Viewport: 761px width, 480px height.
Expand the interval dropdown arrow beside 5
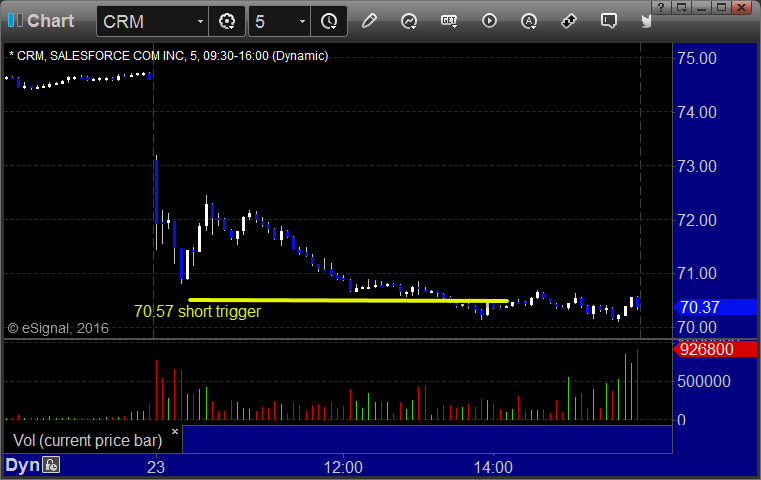pos(302,21)
